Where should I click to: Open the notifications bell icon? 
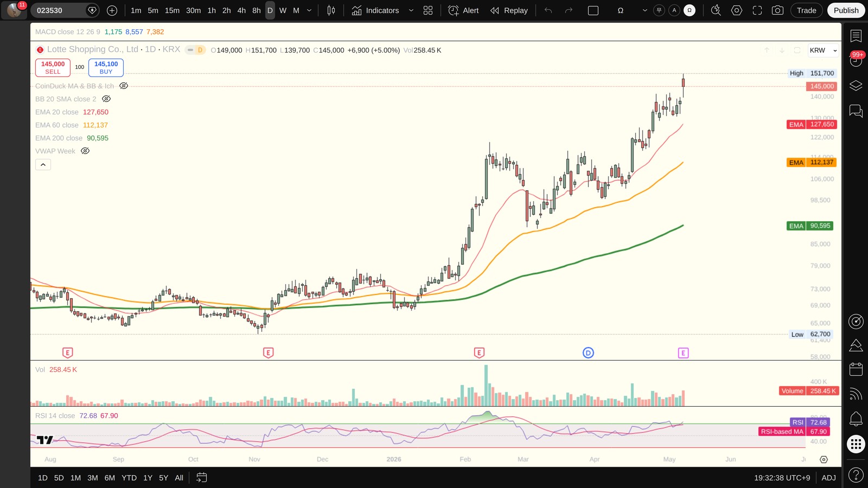point(856,419)
